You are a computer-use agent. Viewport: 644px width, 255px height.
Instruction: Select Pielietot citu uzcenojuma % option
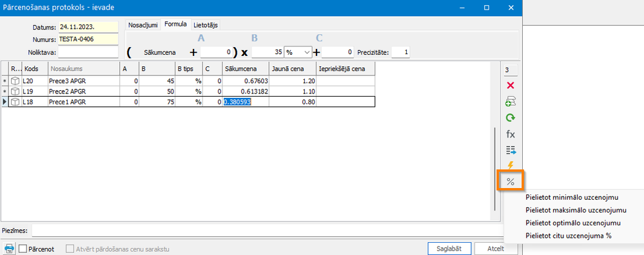point(569,236)
